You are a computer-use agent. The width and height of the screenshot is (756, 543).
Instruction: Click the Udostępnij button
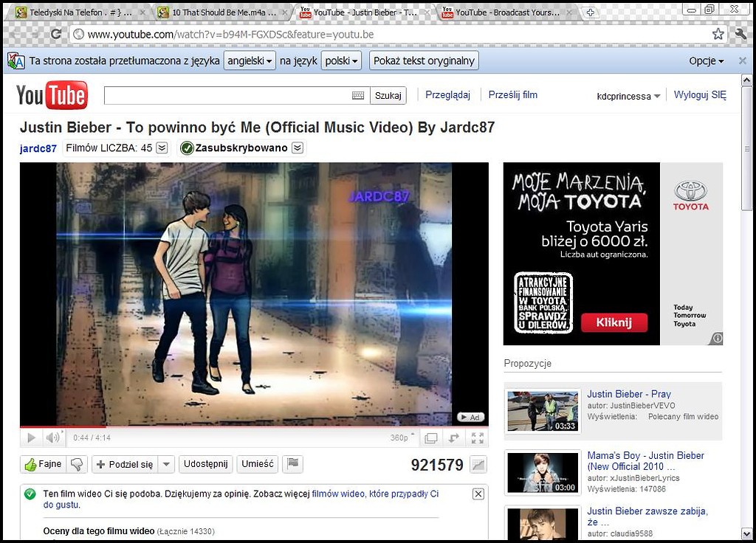(x=206, y=464)
